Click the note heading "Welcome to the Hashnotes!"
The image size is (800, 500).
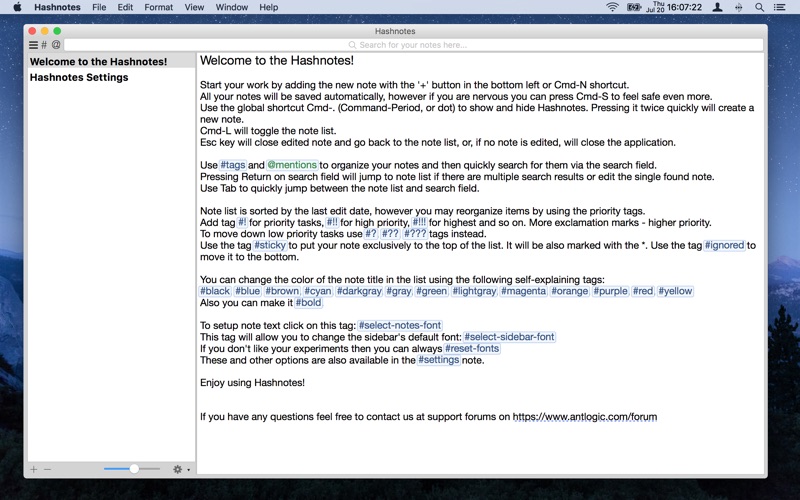point(277,60)
